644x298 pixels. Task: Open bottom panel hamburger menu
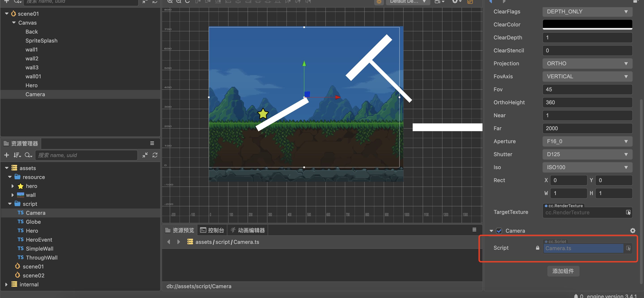click(474, 230)
